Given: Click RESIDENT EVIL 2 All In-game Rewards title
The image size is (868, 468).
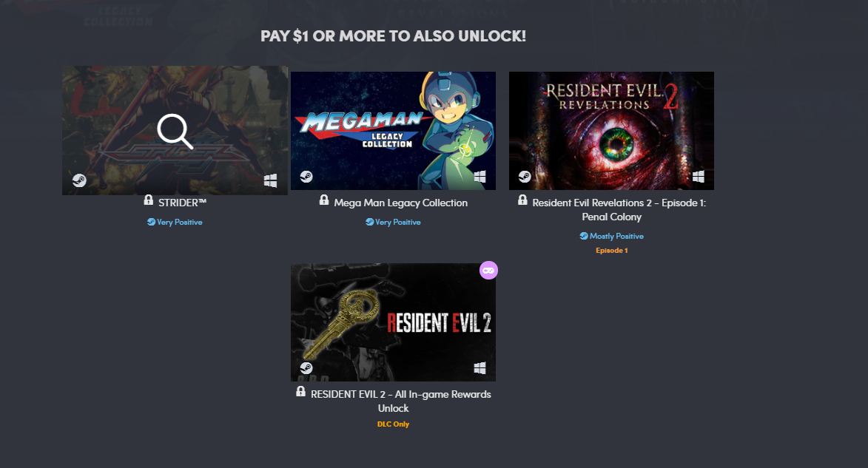Looking at the screenshot, I should coord(400,401).
